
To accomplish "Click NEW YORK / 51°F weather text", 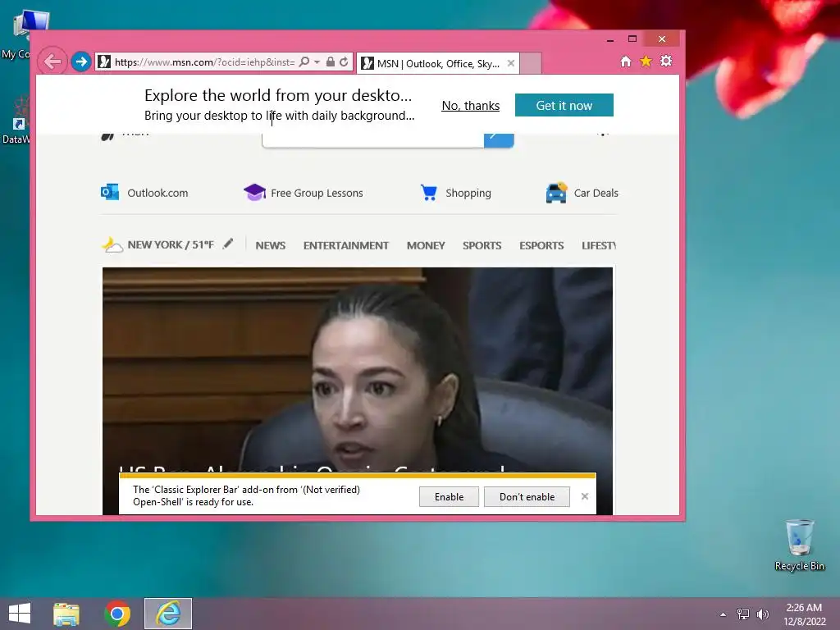I will pyautogui.click(x=171, y=244).
